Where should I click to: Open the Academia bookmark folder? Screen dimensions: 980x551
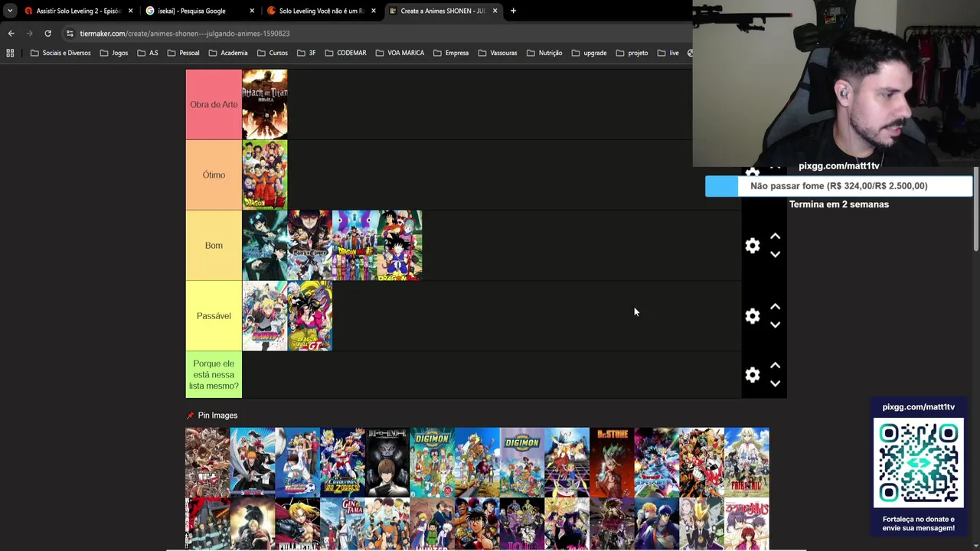(x=227, y=53)
